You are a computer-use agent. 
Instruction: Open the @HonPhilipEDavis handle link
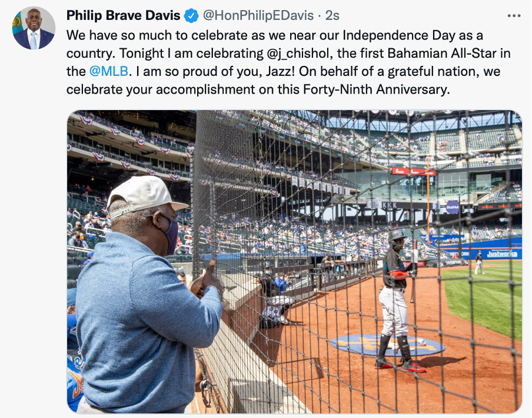click(x=258, y=15)
